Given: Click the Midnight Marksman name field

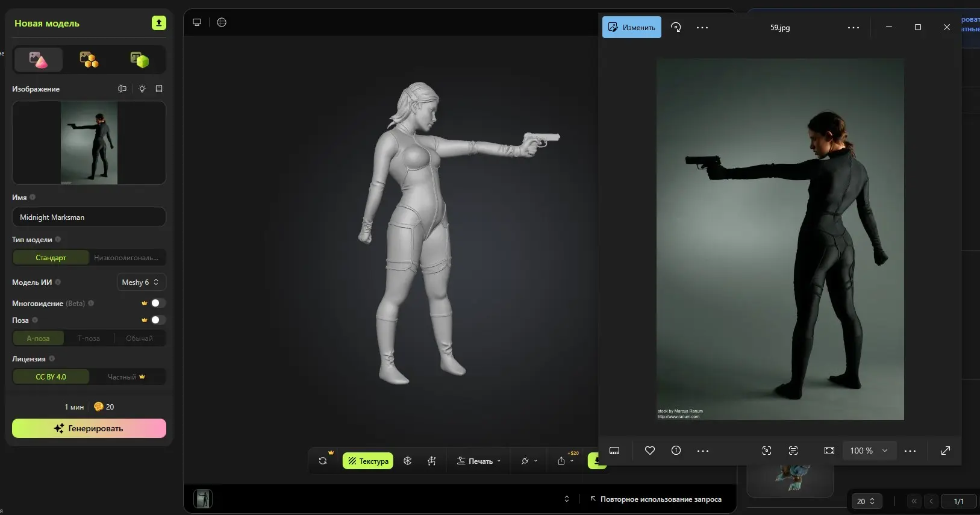Looking at the screenshot, I should click(x=89, y=217).
